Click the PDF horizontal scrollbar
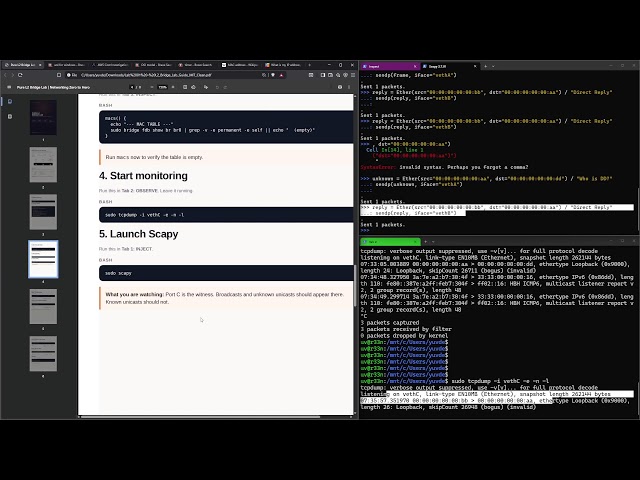Image resolution: width=640 pixels, height=480 pixels. point(200,417)
